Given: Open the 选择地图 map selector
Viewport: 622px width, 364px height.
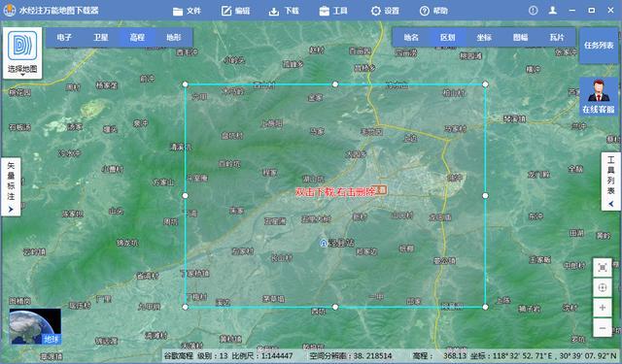Looking at the screenshot, I should click(x=22, y=52).
